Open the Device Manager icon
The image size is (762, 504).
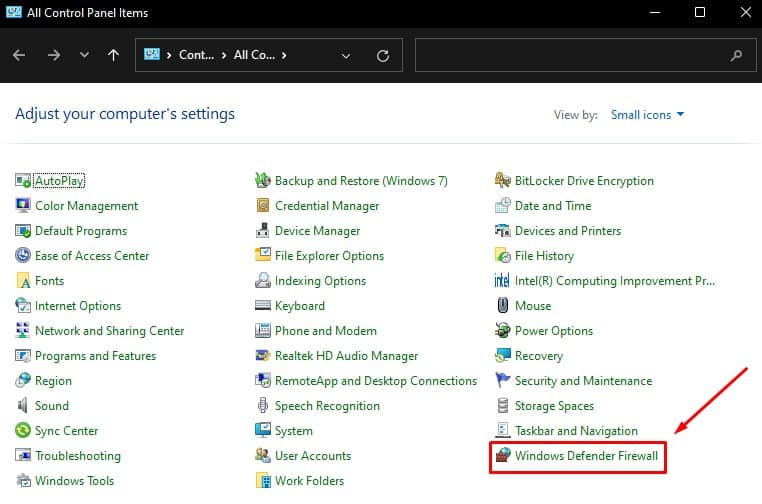coord(263,231)
